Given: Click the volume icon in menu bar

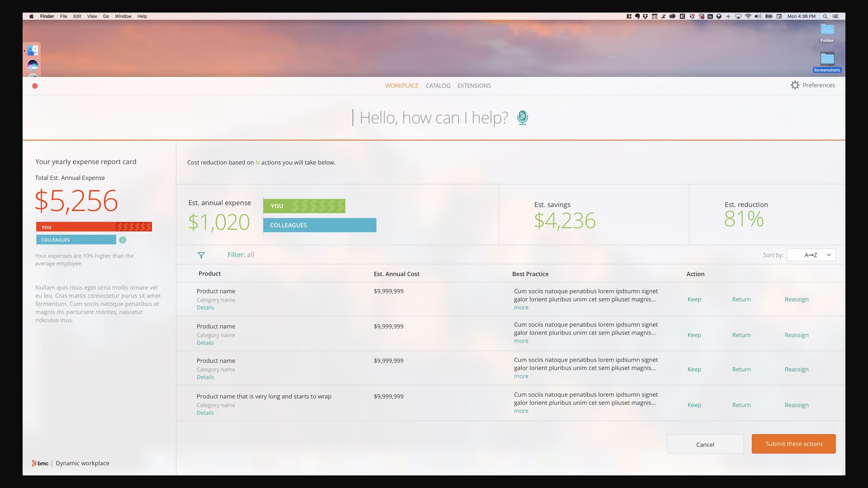Looking at the screenshot, I should click(x=758, y=16).
